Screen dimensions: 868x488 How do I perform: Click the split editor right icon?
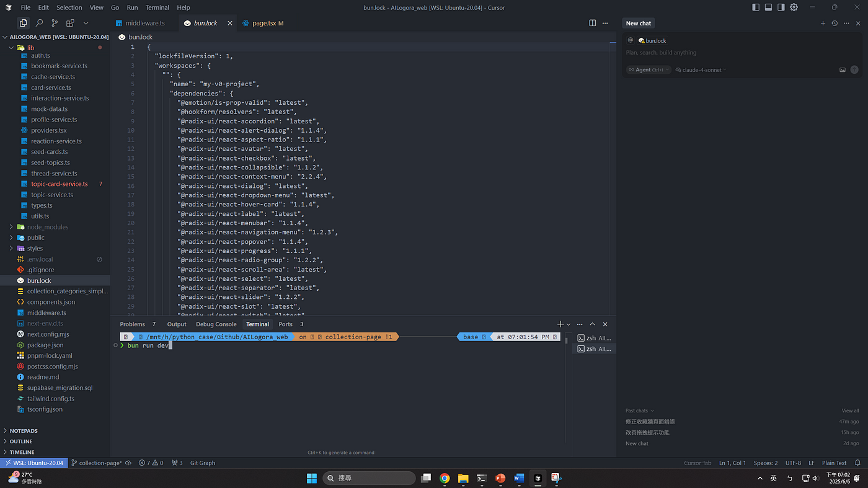pyautogui.click(x=592, y=23)
